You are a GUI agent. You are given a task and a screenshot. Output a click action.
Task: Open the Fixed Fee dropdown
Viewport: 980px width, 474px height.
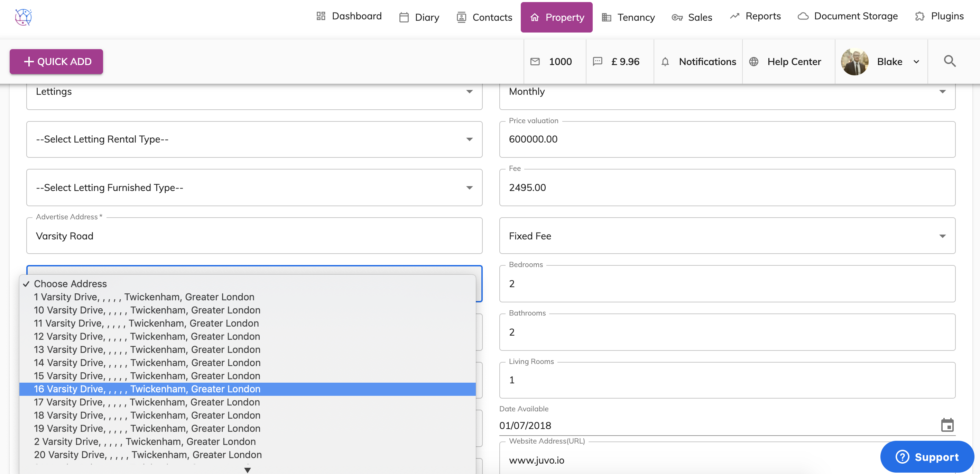click(727, 236)
